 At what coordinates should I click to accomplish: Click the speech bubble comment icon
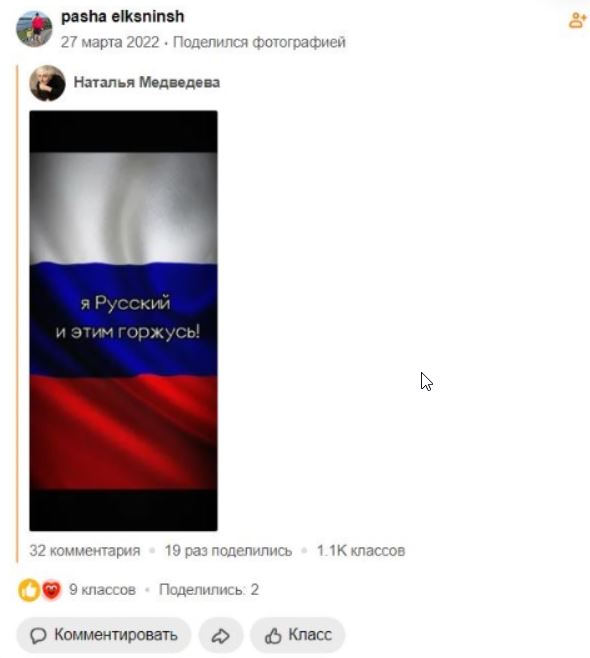[38, 636]
